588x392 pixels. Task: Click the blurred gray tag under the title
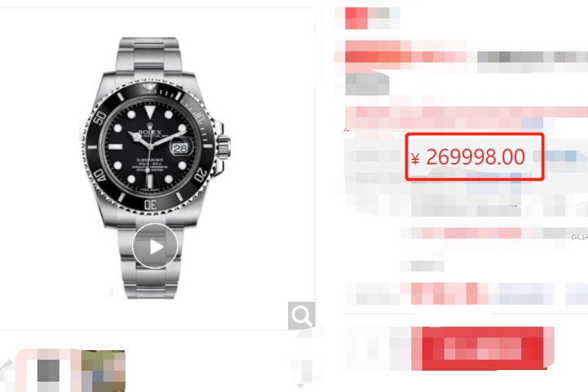tap(367, 84)
